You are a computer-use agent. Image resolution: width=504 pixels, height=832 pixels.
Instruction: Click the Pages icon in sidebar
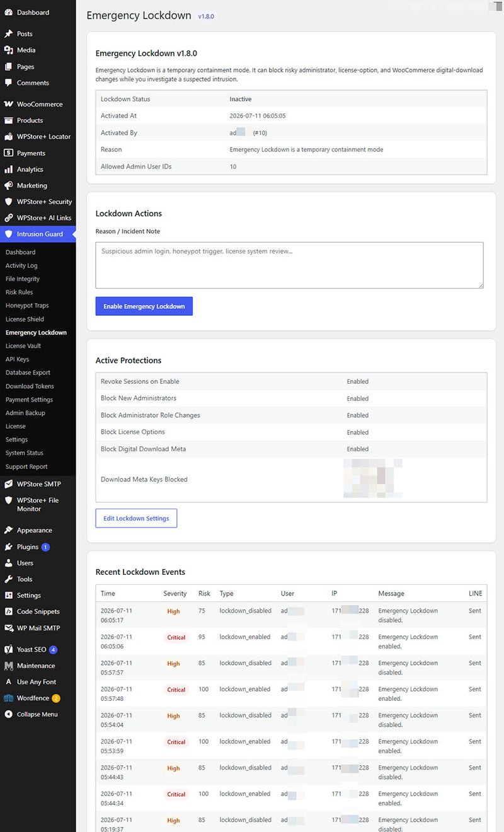click(x=8, y=67)
